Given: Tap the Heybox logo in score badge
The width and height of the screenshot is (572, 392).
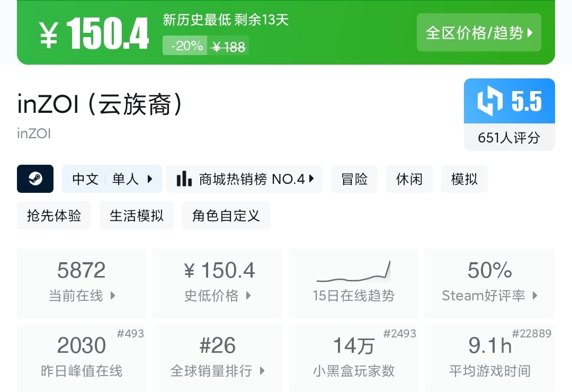Looking at the screenshot, I should pos(489,101).
